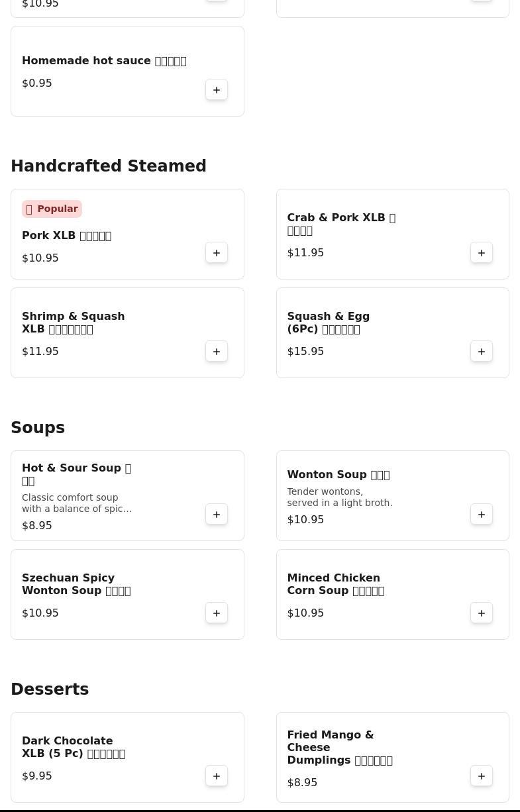Tap the plus icon beside Wonton Soup
The image size is (520, 812).
[482, 515]
